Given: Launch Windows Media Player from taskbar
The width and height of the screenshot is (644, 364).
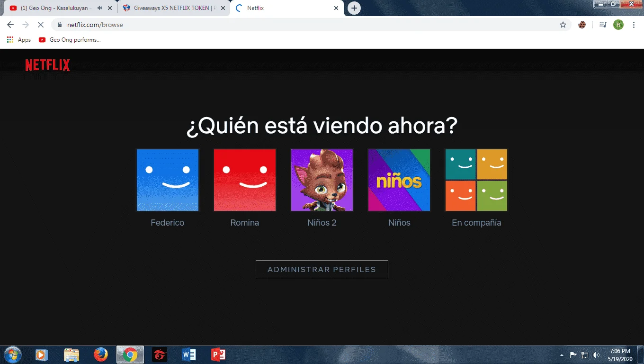Looking at the screenshot, I should click(x=42, y=355).
